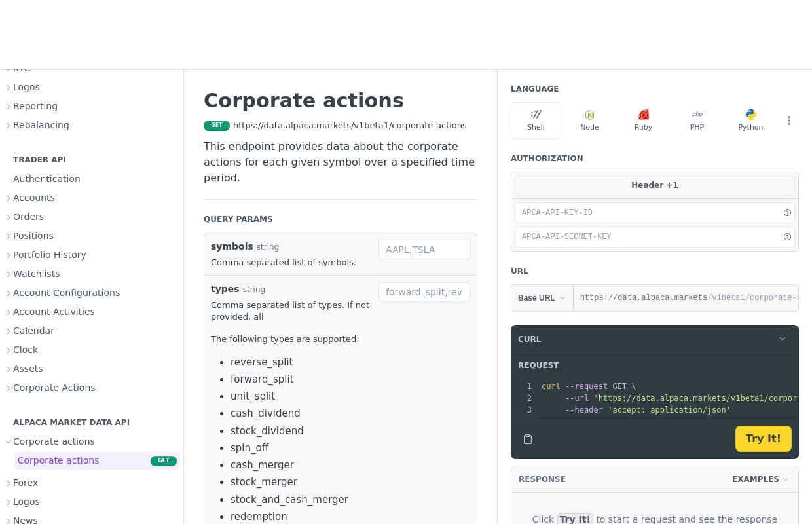
Task: Focus the APCA-API-SECRET-KEY input
Action: (x=655, y=236)
